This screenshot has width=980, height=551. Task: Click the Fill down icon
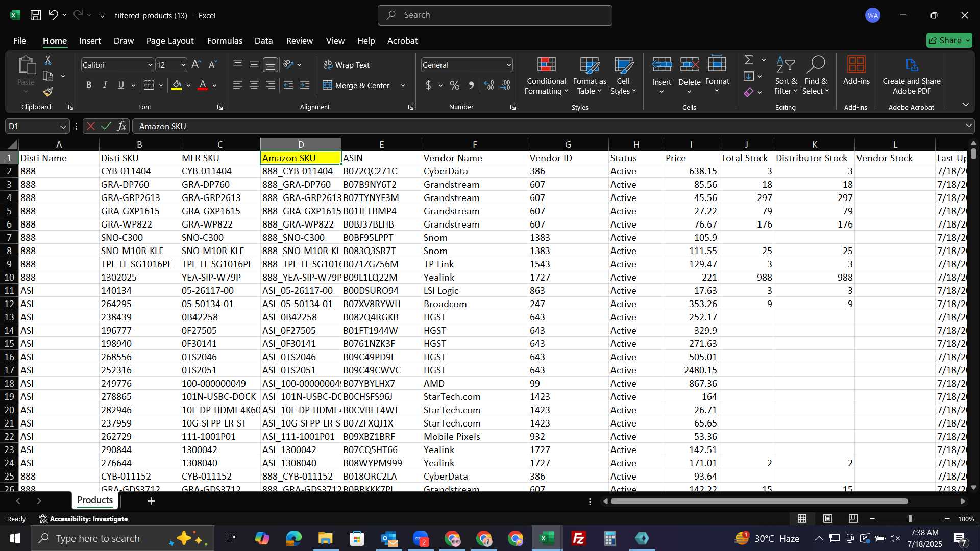[x=749, y=77]
